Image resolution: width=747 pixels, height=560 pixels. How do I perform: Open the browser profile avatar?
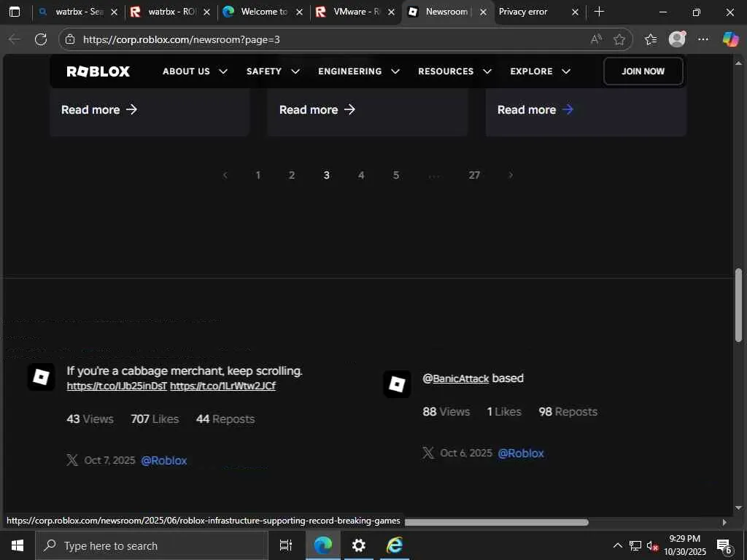[677, 39]
